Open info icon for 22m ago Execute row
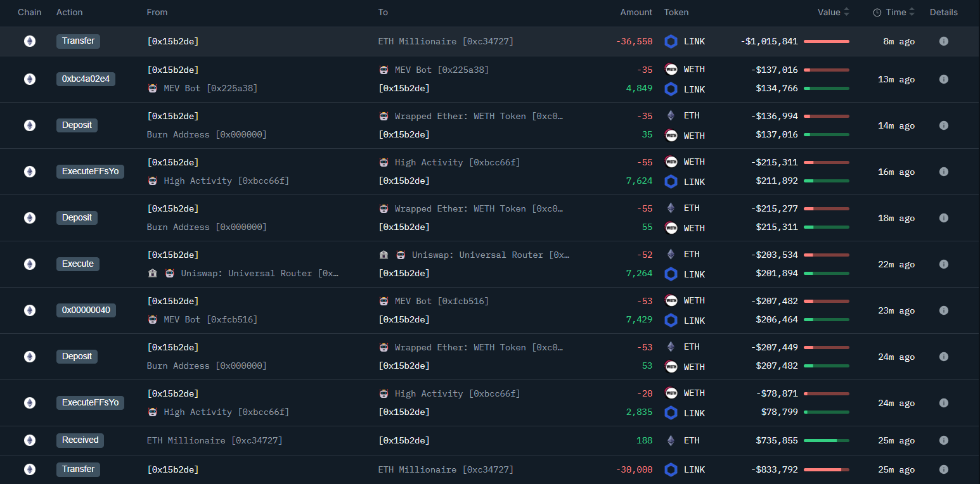 click(943, 264)
